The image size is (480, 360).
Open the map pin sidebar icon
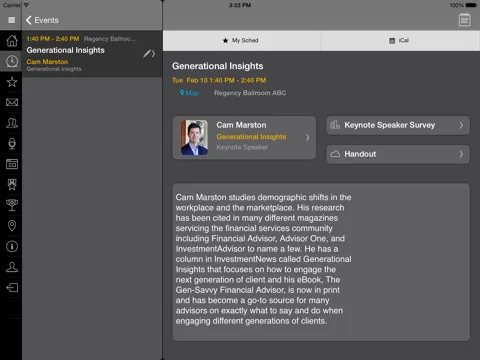[12, 226]
